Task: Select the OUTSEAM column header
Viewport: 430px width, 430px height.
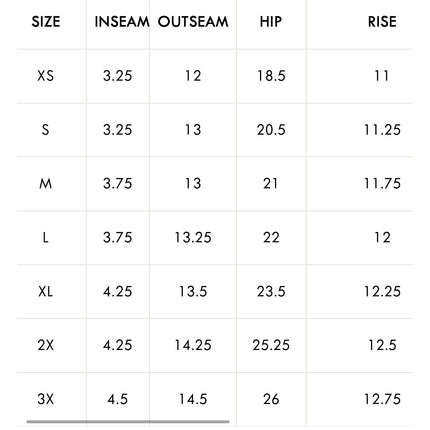Action: 193,22
